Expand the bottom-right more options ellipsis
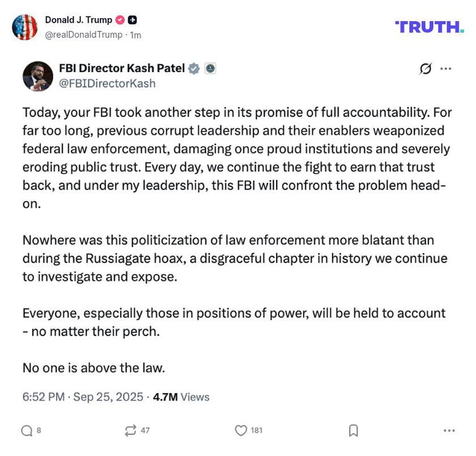476x456 pixels. (449, 431)
